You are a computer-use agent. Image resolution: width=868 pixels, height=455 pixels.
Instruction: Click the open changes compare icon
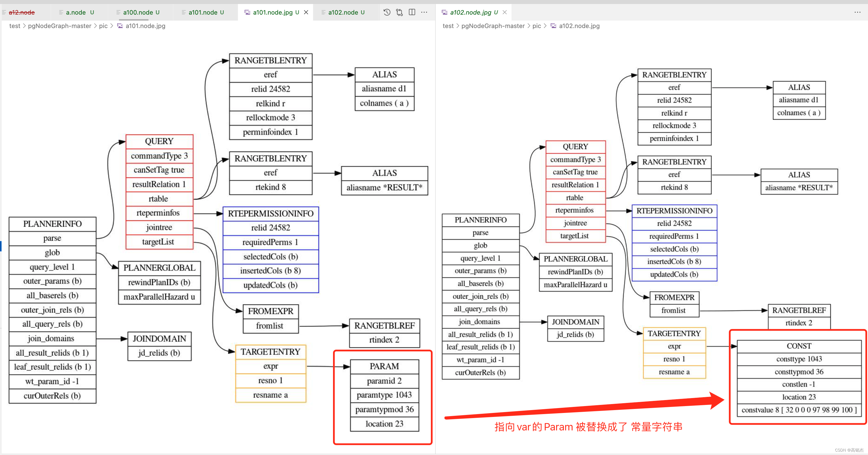coord(399,13)
